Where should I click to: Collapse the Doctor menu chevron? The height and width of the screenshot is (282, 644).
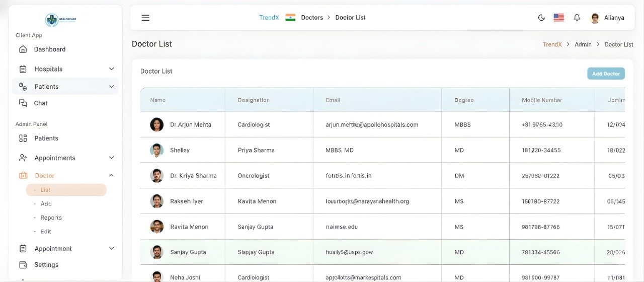coord(111,176)
